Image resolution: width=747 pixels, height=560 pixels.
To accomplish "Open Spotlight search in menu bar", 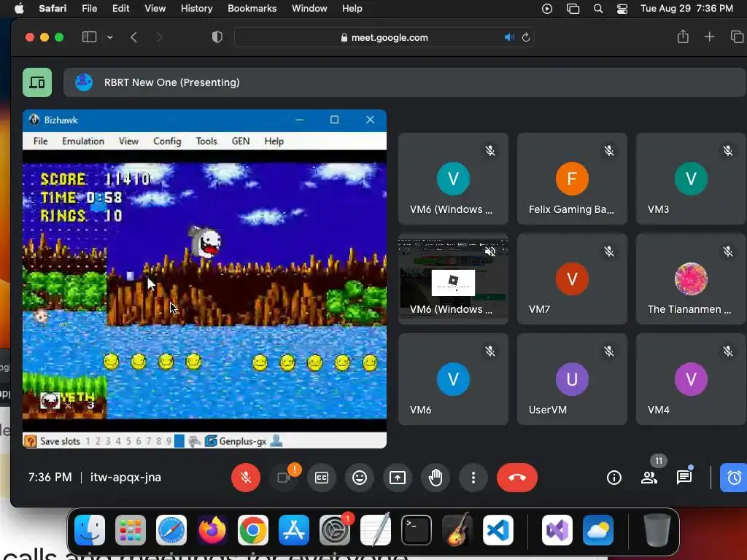I will pos(598,9).
